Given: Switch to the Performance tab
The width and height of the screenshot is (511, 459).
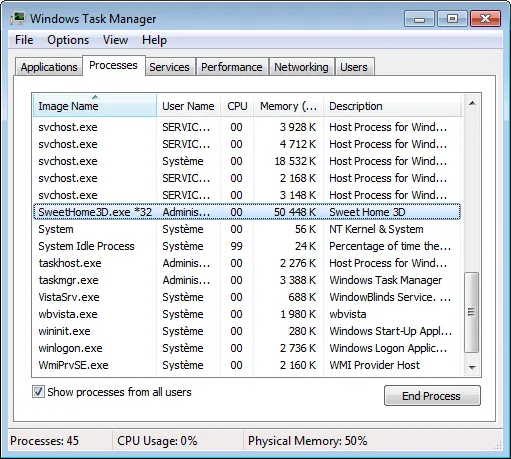Looking at the screenshot, I should [232, 67].
